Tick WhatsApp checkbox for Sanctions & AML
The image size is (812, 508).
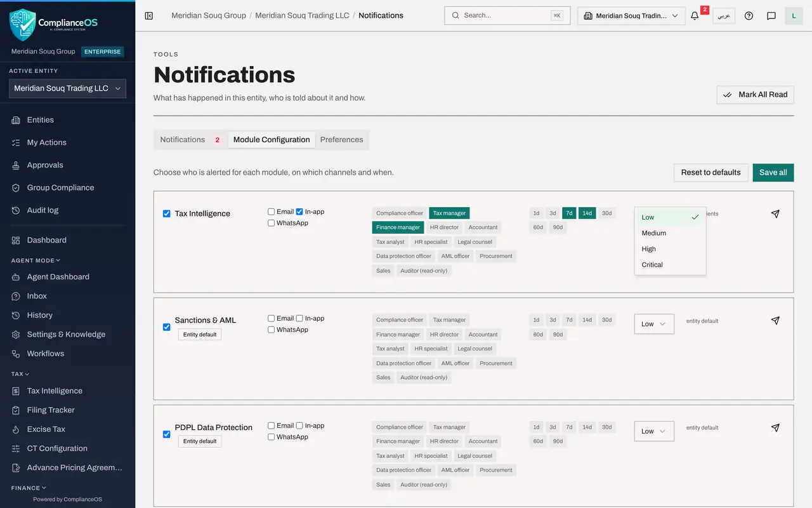point(272,330)
